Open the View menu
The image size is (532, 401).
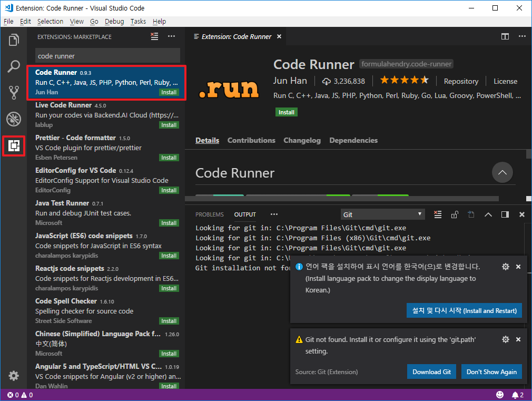[77, 22]
